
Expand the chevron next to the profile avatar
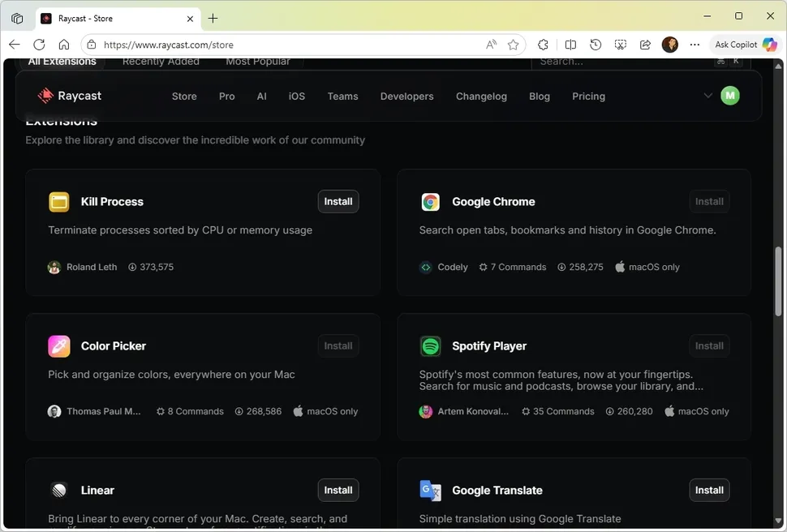(x=707, y=95)
